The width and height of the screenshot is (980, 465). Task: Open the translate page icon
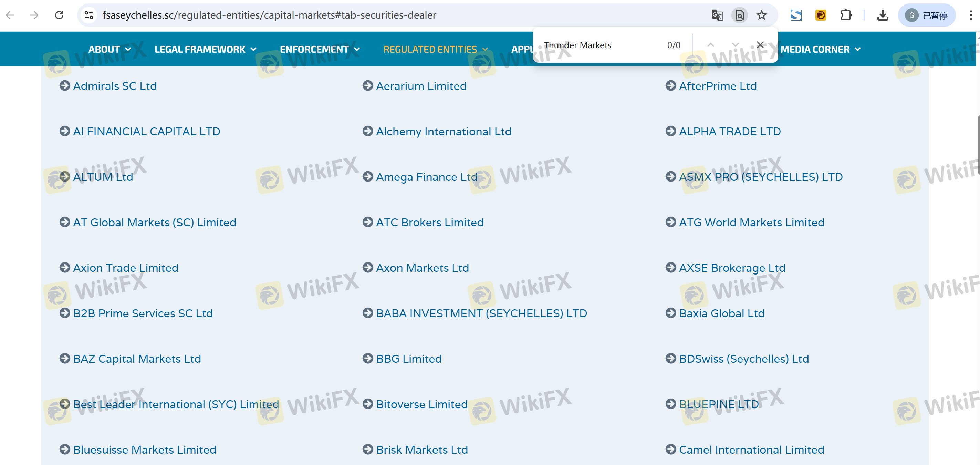(717, 15)
